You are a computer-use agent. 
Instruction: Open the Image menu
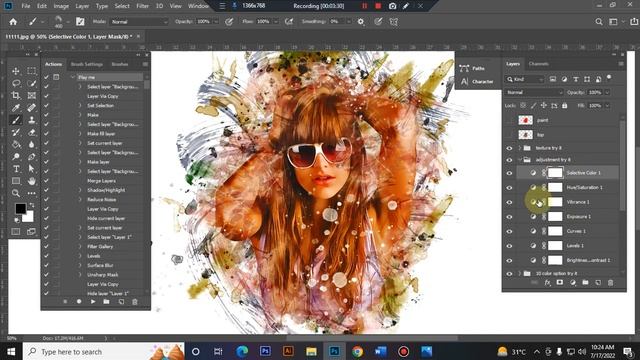pos(61,6)
